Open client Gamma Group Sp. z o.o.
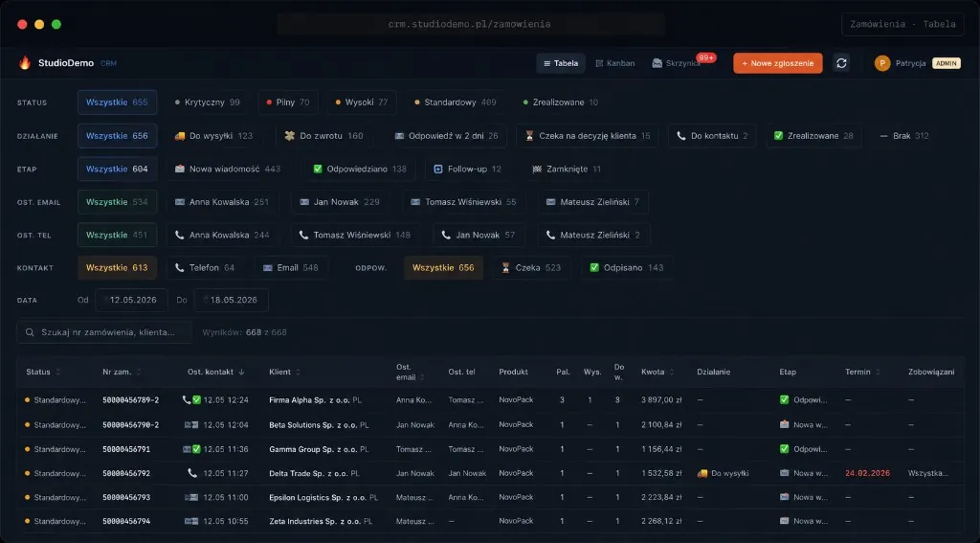The width and height of the screenshot is (980, 543). [313, 449]
